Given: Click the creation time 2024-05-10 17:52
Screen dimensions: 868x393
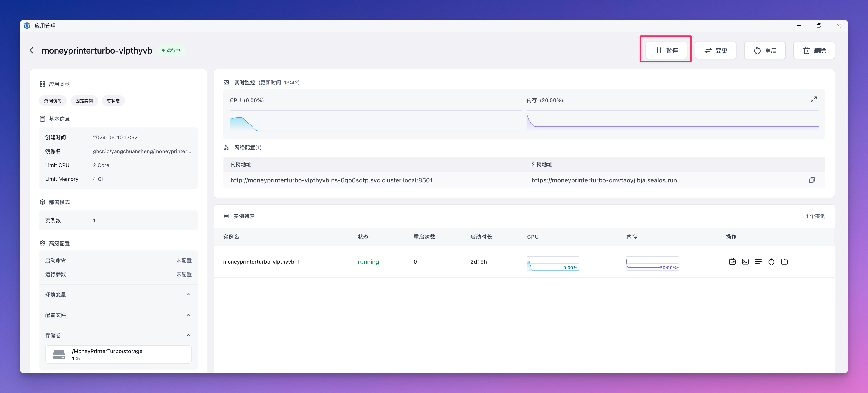Looking at the screenshot, I should 115,138.
